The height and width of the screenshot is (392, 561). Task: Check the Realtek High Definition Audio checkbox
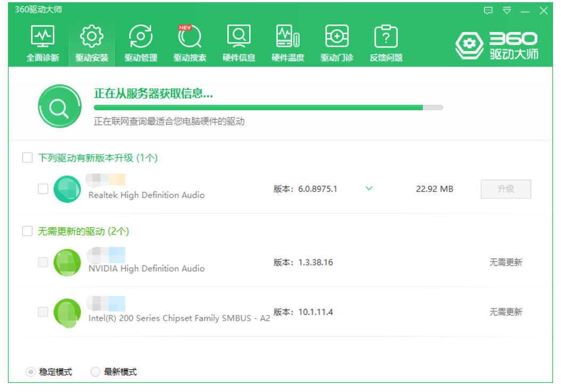coord(43,189)
